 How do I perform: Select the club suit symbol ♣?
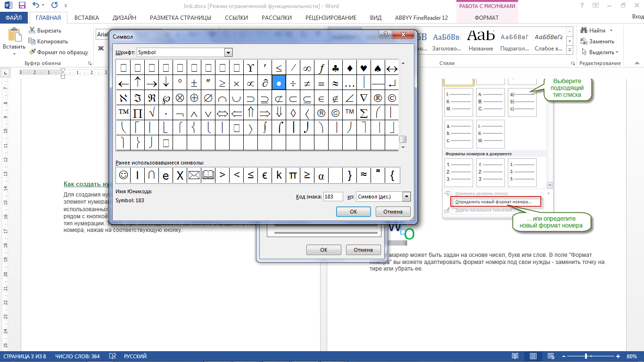click(335, 68)
